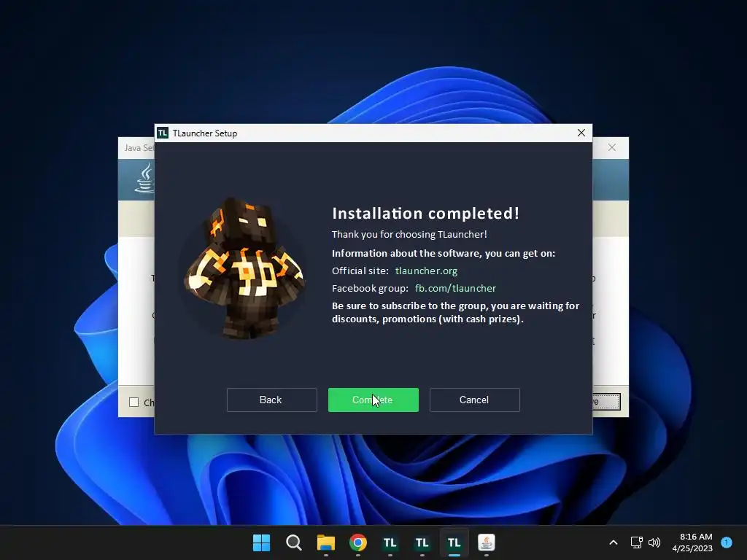Click the 'Installation completed!' heading
This screenshot has height=560, width=747.
[425, 214]
